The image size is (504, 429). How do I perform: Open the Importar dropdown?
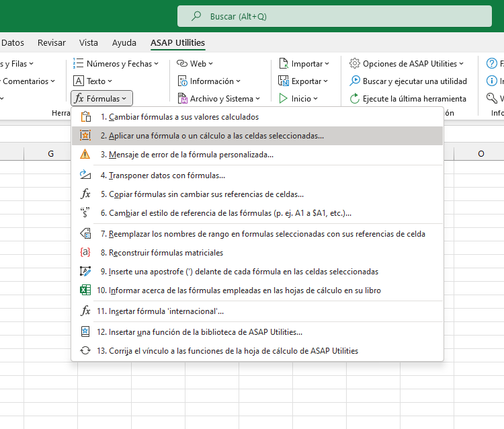point(304,64)
